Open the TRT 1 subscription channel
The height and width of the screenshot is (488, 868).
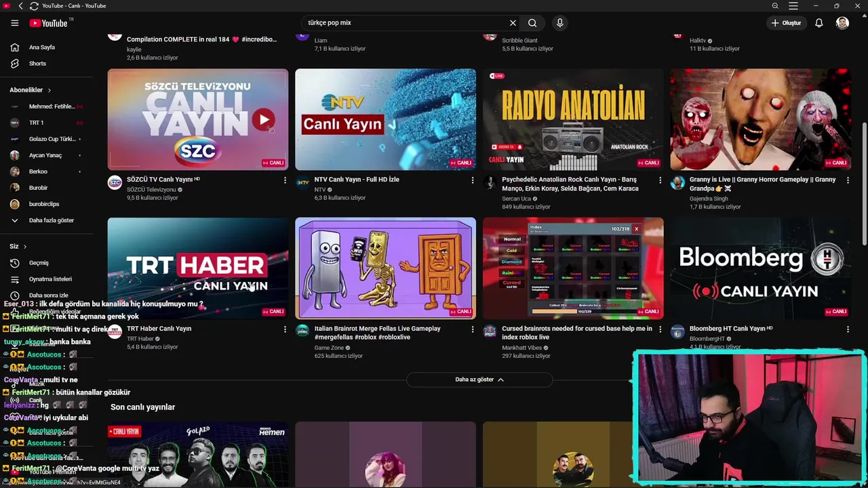pyautogui.click(x=36, y=123)
